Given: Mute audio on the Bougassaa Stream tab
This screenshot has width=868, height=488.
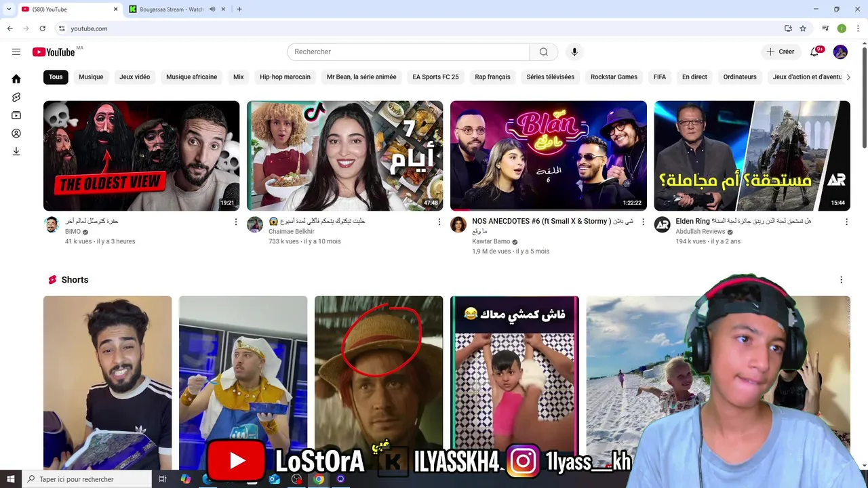Looking at the screenshot, I should [212, 9].
